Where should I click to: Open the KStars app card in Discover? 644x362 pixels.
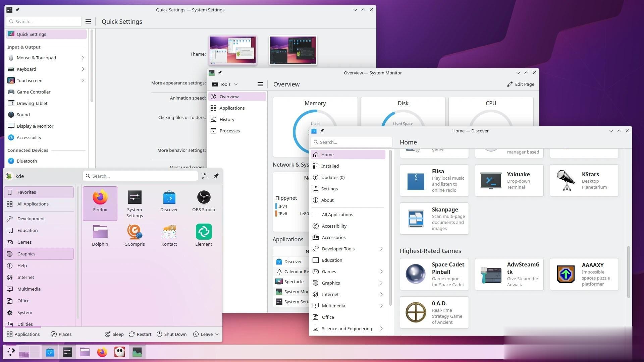584,180
